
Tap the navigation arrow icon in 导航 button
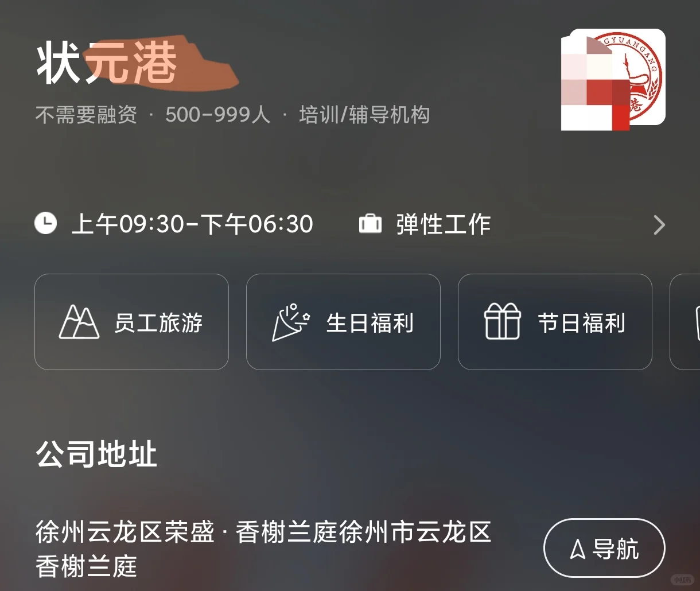(x=577, y=549)
